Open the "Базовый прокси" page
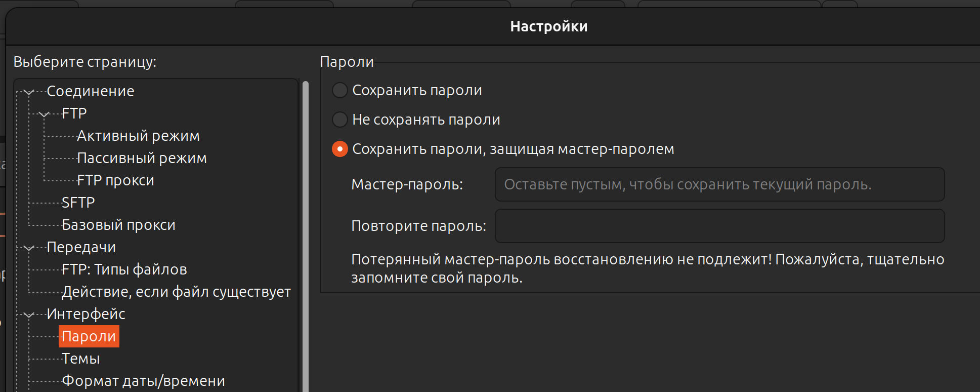 pos(118,225)
